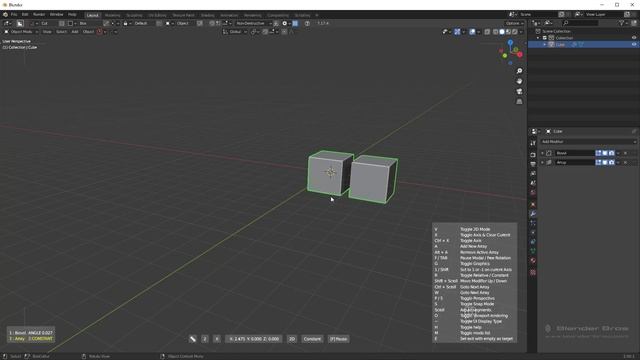Image resolution: width=640 pixels, height=360 pixels.
Task: Toggle perspective/orthographic grid icon
Action: [519, 102]
